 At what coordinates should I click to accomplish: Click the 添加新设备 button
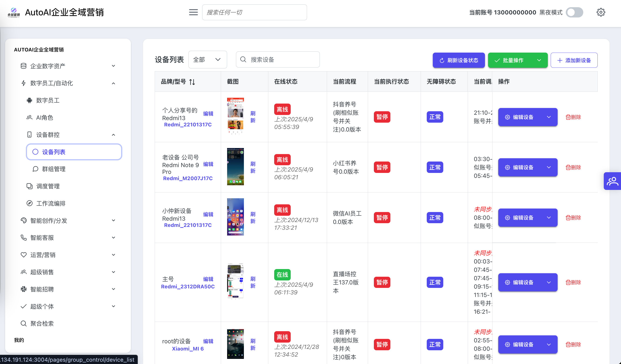(574, 60)
